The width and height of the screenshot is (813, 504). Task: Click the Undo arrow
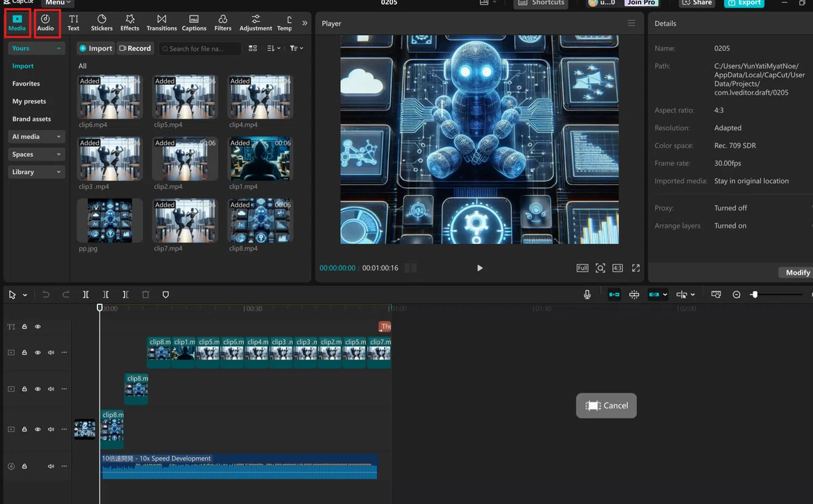pyautogui.click(x=46, y=295)
